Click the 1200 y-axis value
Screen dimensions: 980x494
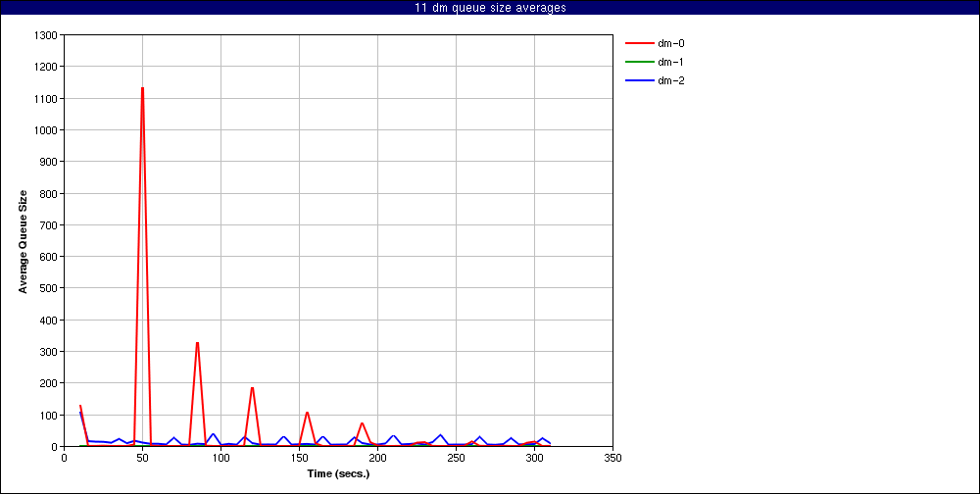coord(46,67)
